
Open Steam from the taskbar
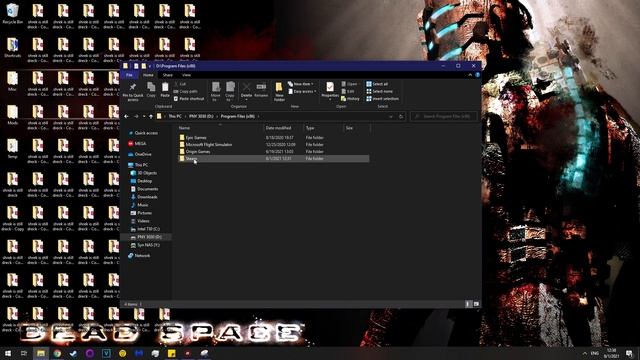click(x=73, y=353)
